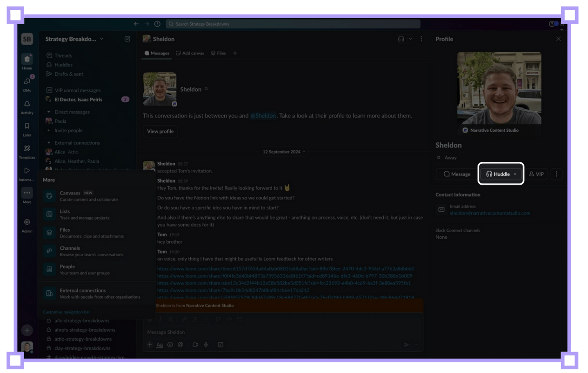Go forward using the history forward arrow

147,24
